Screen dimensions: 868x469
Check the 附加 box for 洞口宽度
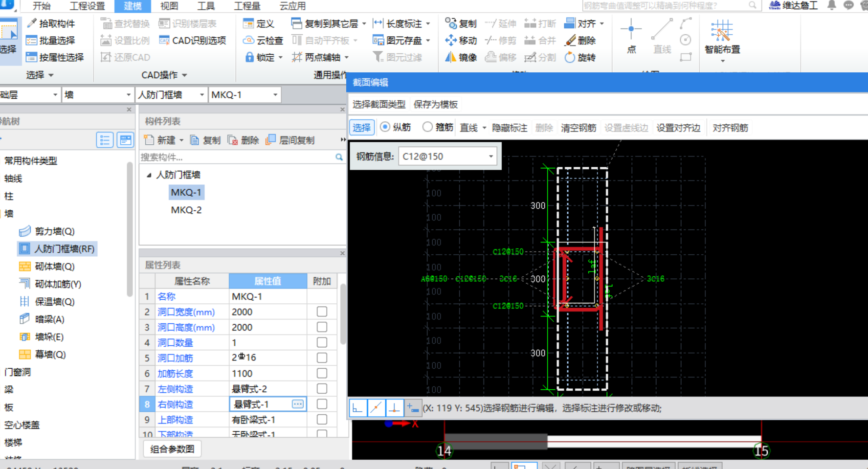tap(322, 312)
